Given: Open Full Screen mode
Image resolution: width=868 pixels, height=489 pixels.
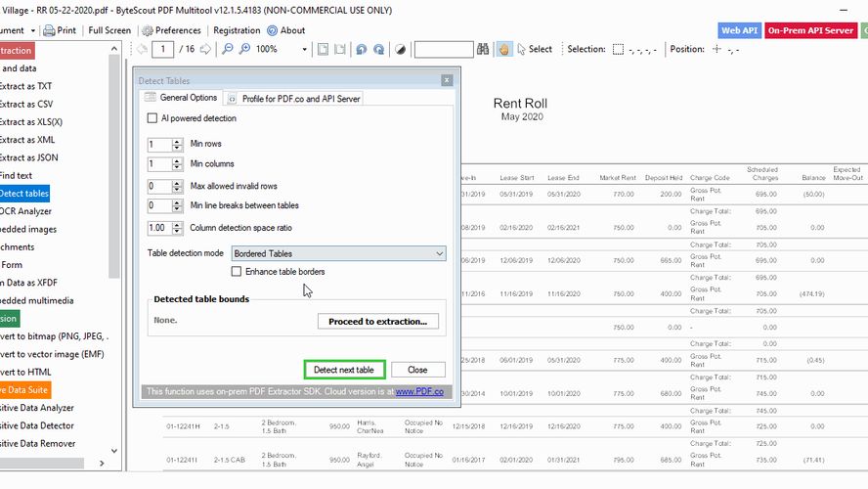Looking at the screenshot, I should pos(109,30).
